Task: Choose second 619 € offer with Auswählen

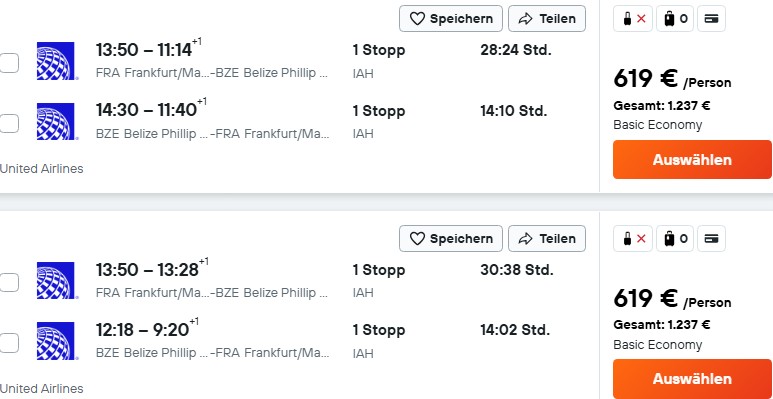Action: [x=692, y=379]
